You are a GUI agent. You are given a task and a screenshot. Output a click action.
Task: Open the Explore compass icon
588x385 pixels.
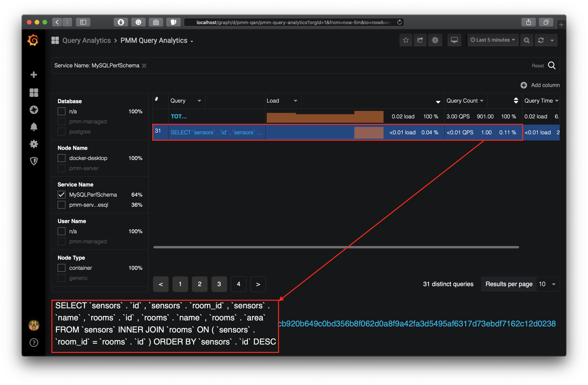coord(34,110)
